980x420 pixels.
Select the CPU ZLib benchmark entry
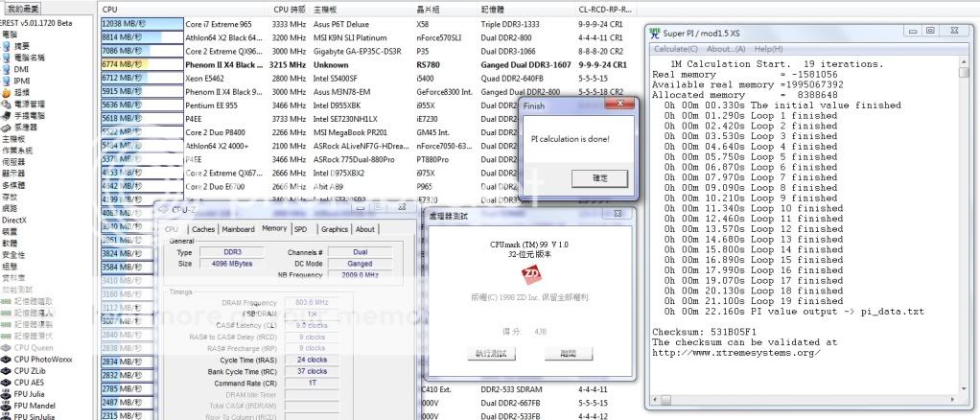[33, 369]
